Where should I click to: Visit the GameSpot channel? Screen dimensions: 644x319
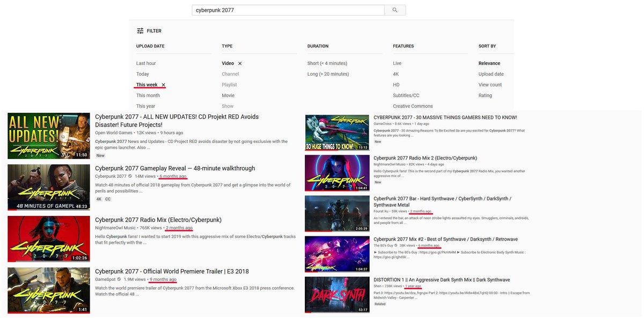(106, 279)
